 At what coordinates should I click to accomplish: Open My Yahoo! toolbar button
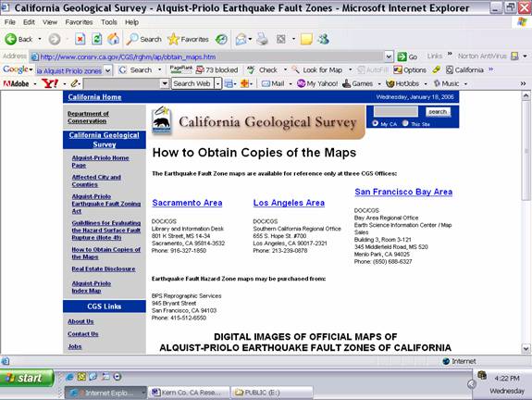(317, 83)
